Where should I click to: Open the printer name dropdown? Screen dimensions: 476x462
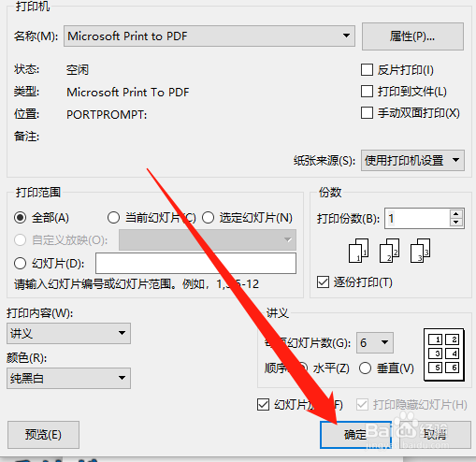(x=209, y=36)
